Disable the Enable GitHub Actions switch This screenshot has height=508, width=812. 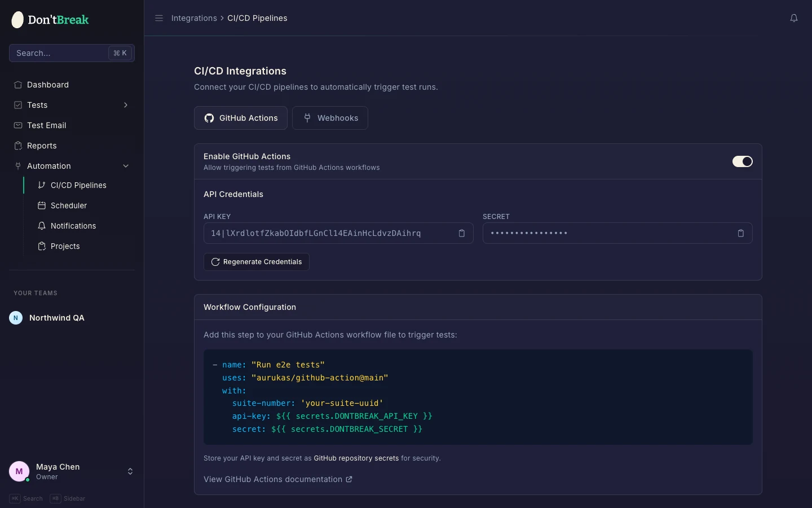point(743,161)
